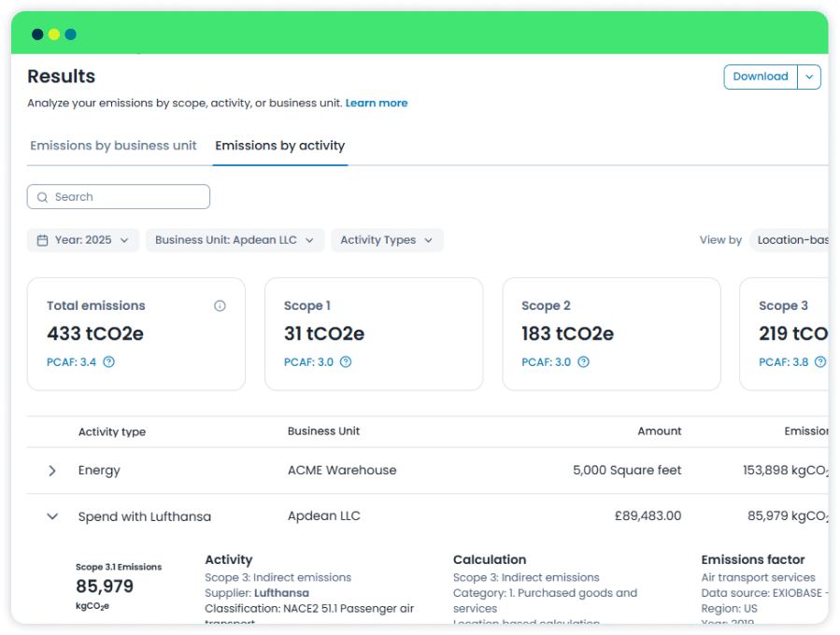
Task: Click PCAF: 3.0 in Scope 2 card
Action: [x=546, y=362]
